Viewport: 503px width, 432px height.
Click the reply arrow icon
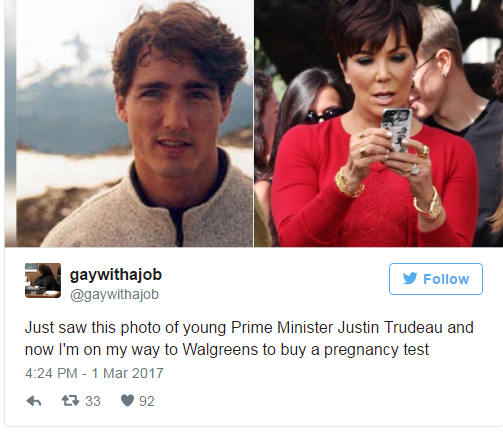[34, 401]
